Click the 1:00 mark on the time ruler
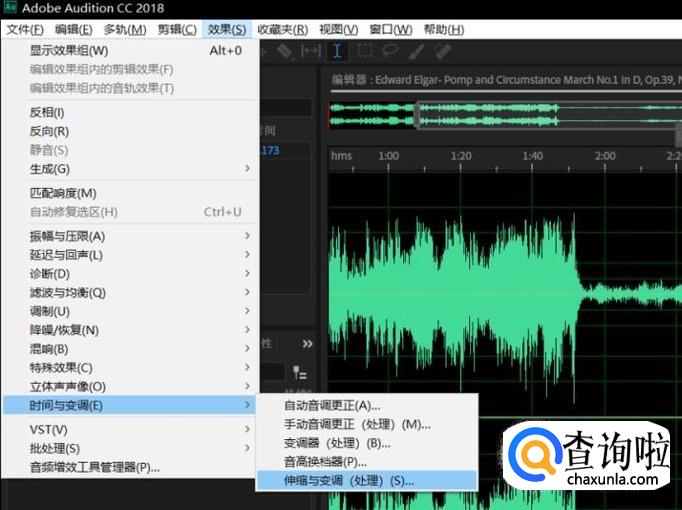Viewport: 682px width, 510px height. [388, 156]
